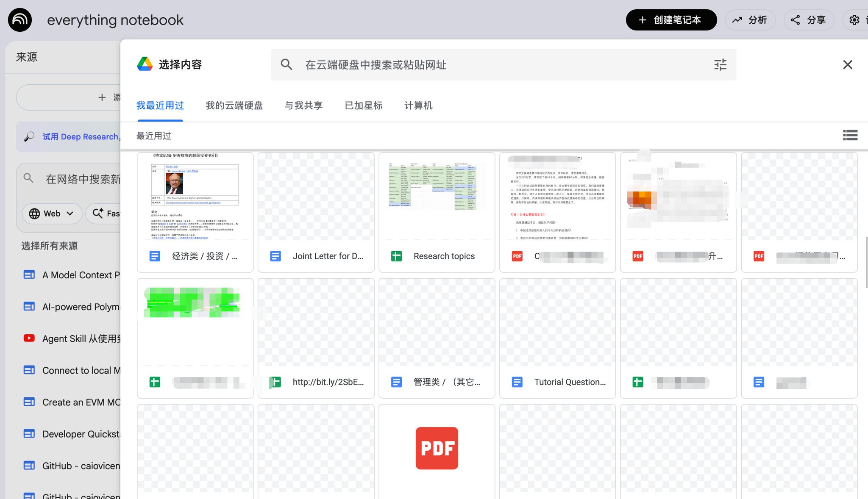Screen dimensions: 868x499
Task: Select the 经济类 / 投资 document thumbnail
Action: click(x=195, y=197)
